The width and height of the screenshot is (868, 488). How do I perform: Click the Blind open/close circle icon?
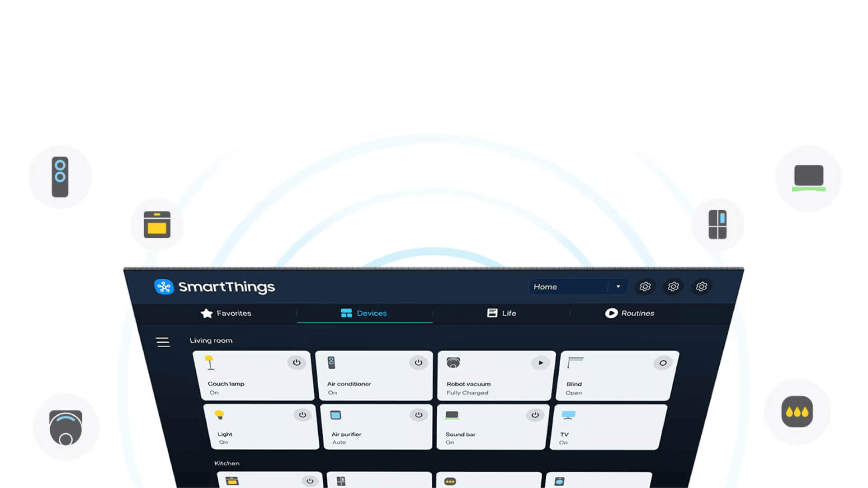[663, 362]
